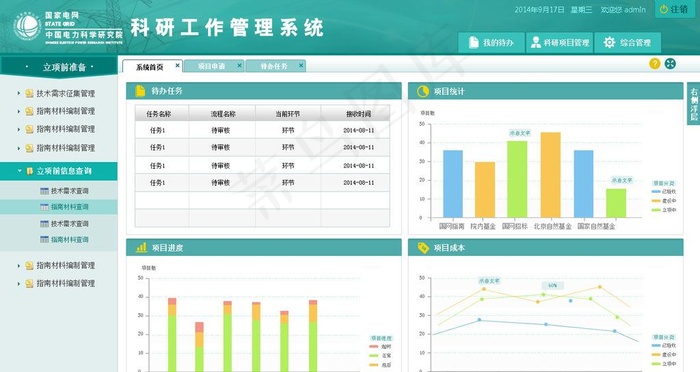
Task: Close the 待办任务 tab with its X
Action: [x=301, y=66]
